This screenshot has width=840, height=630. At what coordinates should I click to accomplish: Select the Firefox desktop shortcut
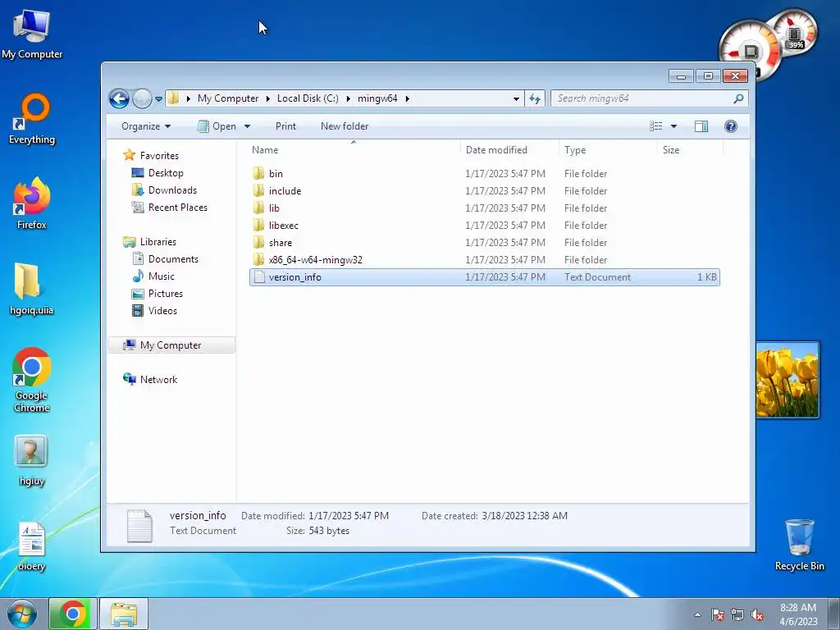pos(32,204)
